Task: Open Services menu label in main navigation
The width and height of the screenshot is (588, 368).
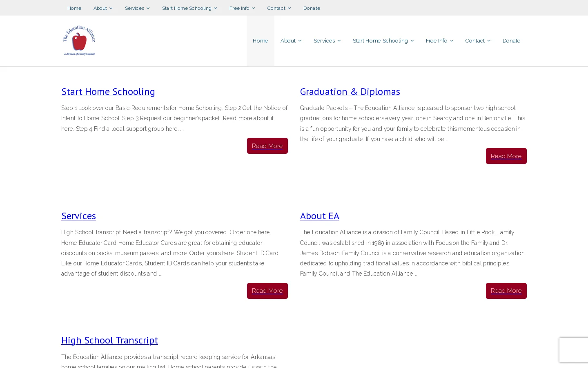Action: pyautogui.click(x=324, y=41)
